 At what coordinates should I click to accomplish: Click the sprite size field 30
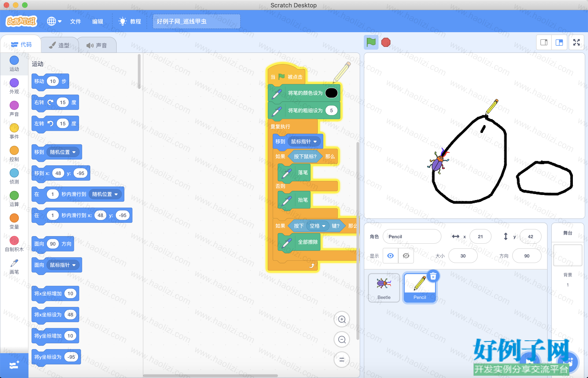[x=463, y=256]
